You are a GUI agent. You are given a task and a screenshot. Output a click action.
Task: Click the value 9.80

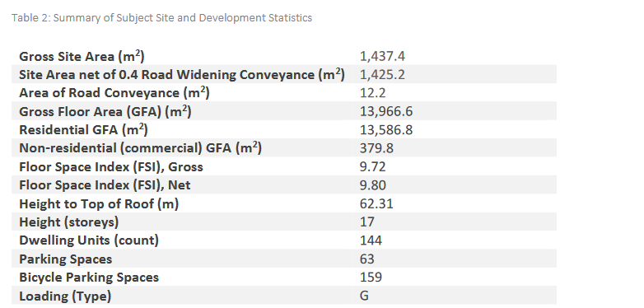tap(373, 185)
